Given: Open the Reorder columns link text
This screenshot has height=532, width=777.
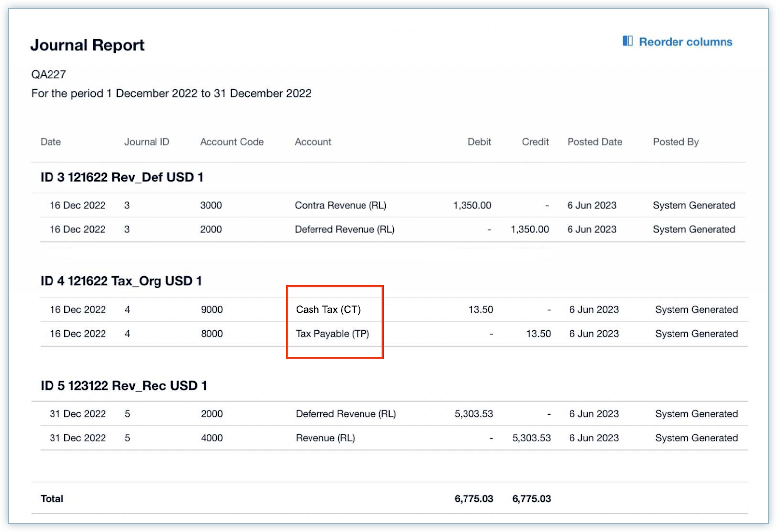Looking at the screenshot, I should coord(685,42).
